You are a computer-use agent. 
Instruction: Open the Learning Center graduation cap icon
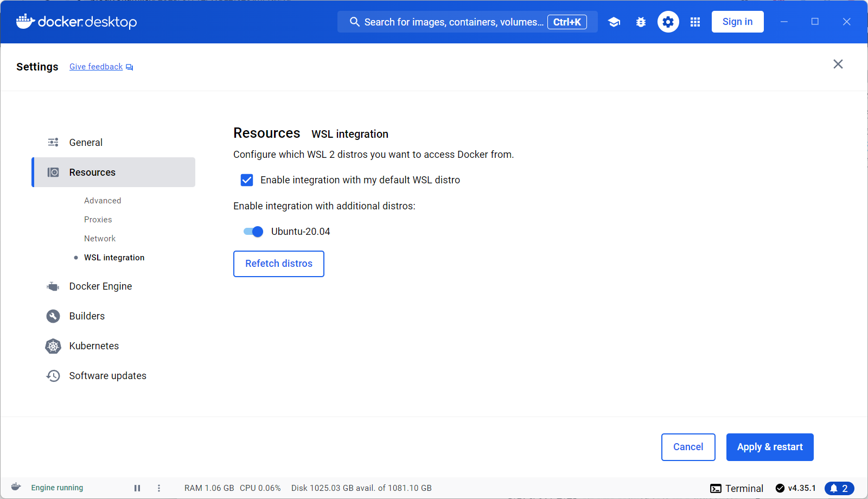[614, 22]
